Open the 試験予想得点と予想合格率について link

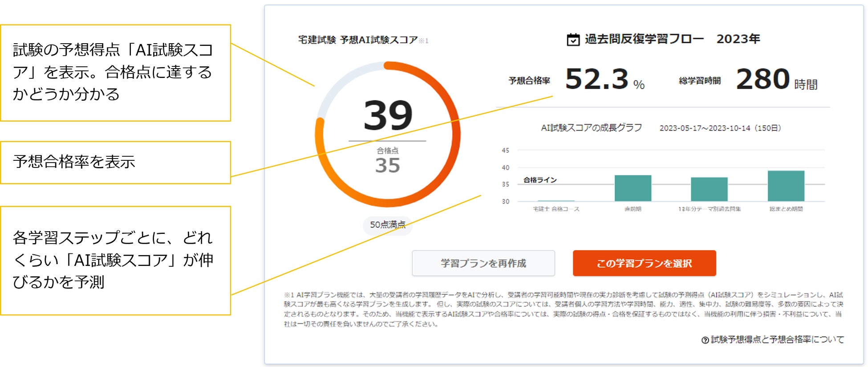777,340
